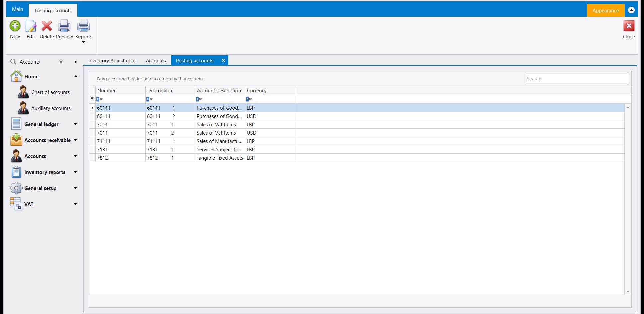Screen dimensions: 644x314
Task: Click the General setup gear icon
Action: click(x=16, y=188)
